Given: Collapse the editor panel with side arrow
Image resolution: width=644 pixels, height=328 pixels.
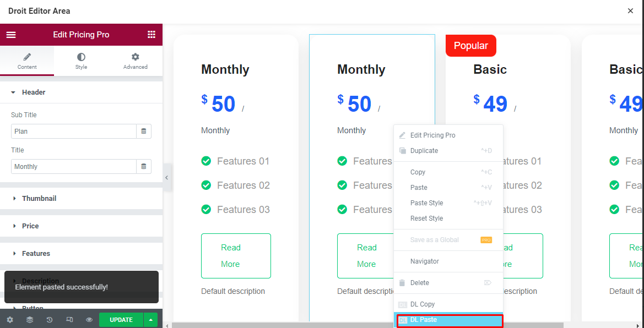Looking at the screenshot, I should click(167, 177).
